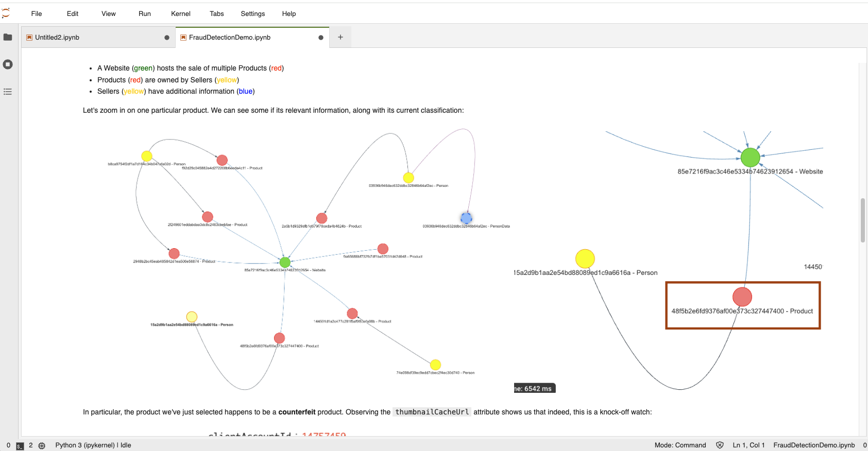Click 'Mode: Command' in status bar
This screenshot has height=451, width=868.
680,445
